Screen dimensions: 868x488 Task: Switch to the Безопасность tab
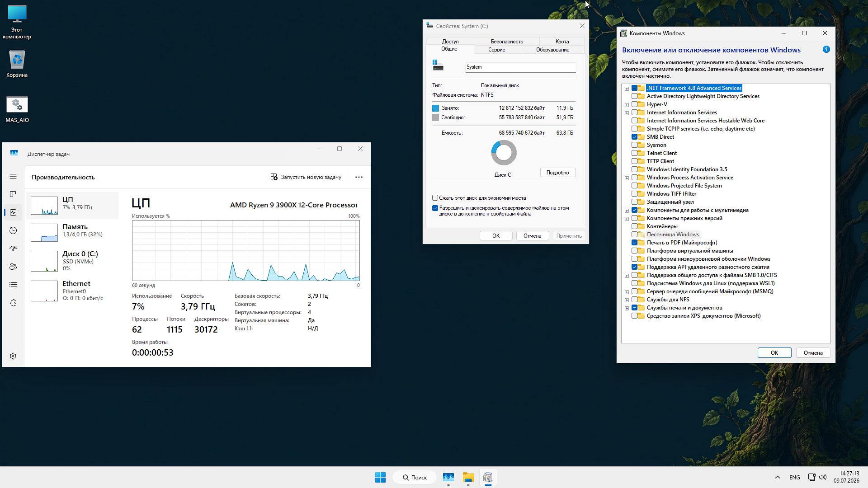507,42
